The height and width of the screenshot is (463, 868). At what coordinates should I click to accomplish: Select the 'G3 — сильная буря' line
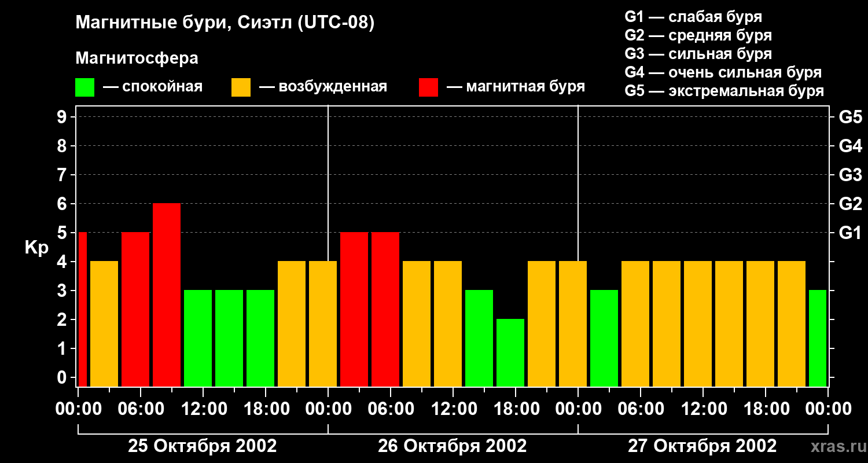tap(698, 54)
